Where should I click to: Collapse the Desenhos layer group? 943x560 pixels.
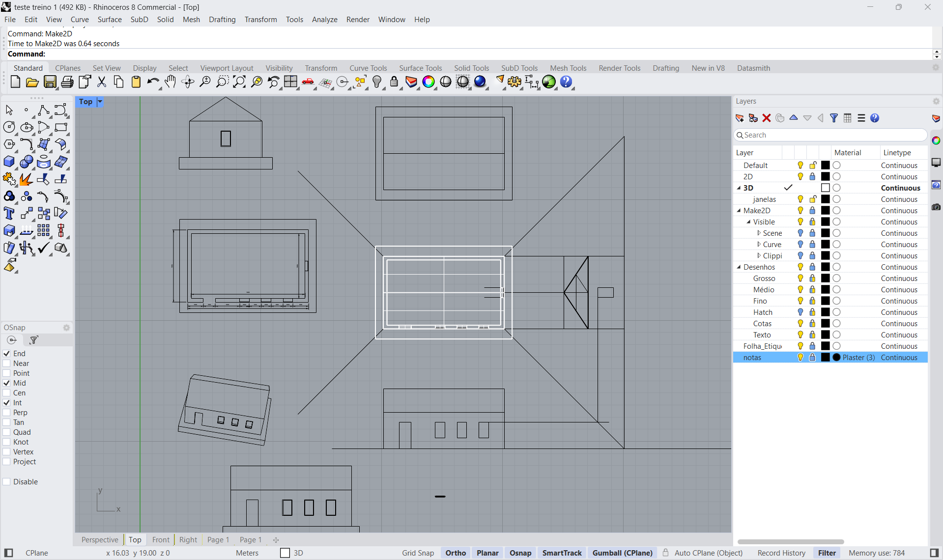coord(739,267)
